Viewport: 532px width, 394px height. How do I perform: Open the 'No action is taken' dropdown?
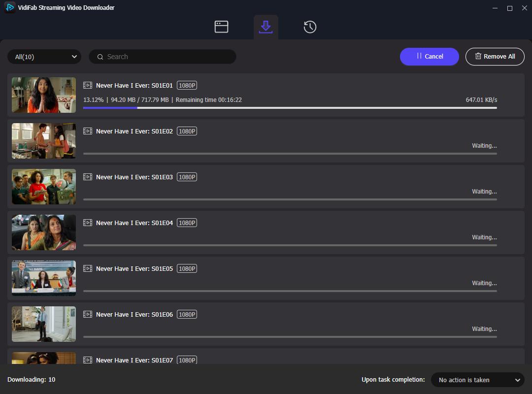478,380
